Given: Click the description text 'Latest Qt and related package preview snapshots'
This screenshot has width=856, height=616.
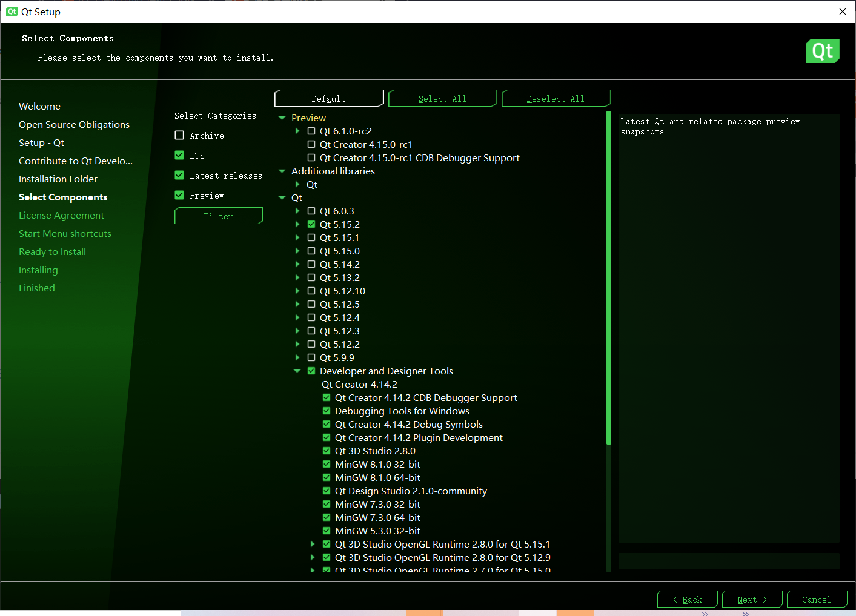Looking at the screenshot, I should (x=710, y=126).
